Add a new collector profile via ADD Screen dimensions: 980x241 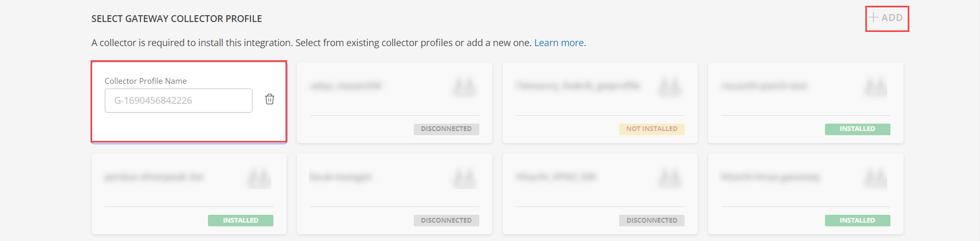(886, 18)
